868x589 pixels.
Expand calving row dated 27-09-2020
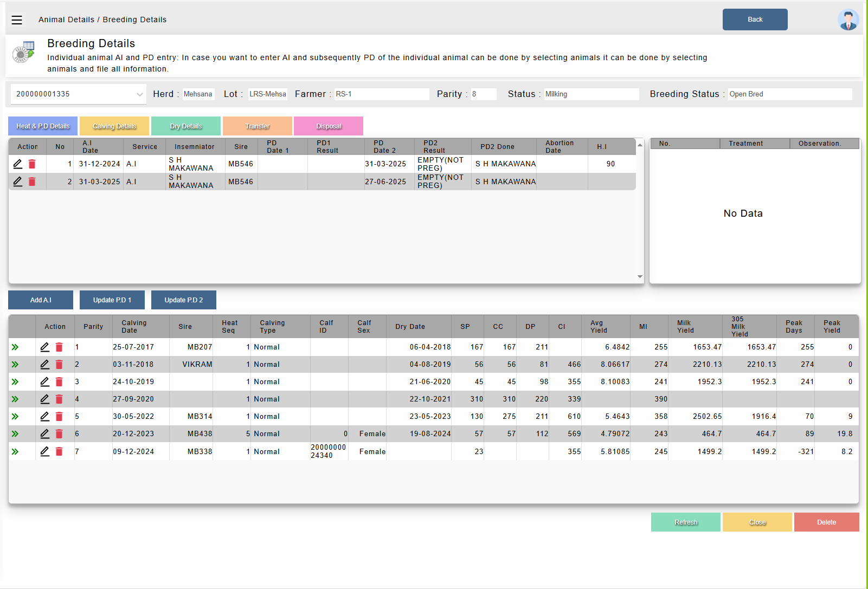tap(15, 399)
